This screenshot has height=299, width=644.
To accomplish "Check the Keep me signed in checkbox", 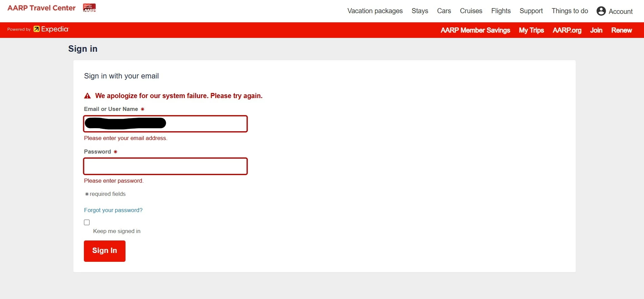I will point(87,222).
